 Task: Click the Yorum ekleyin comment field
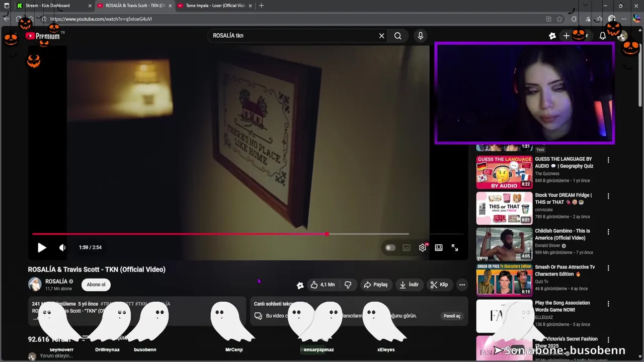tap(56, 356)
